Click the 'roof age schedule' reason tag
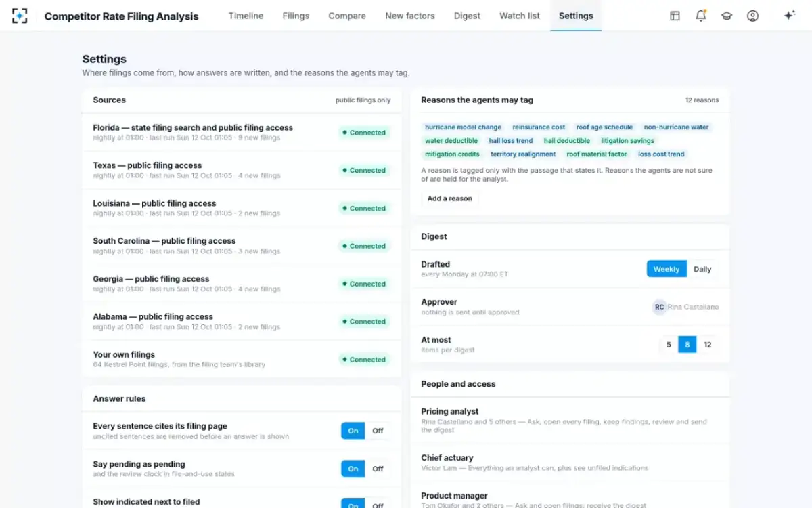 click(604, 127)
